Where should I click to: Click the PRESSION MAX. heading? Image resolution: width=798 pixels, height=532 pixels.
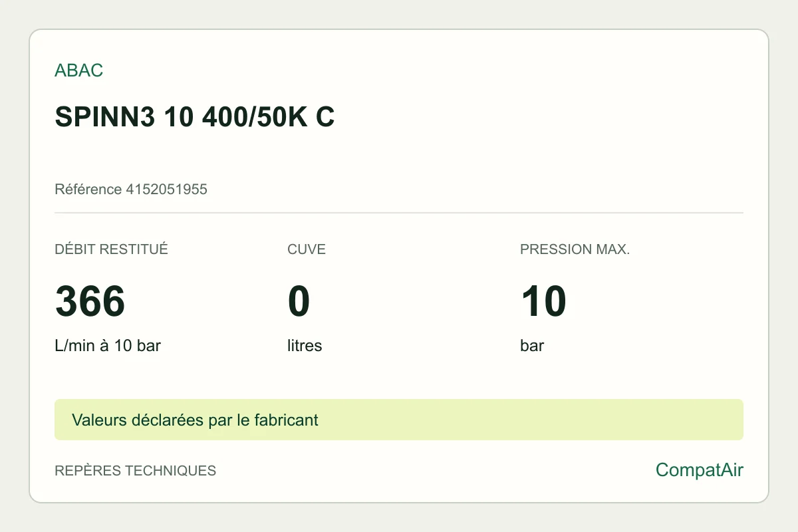point(575,249)
